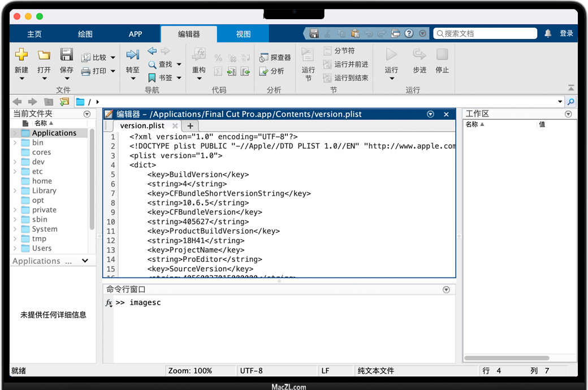Switch to the 视图 (View) tab
This screenshot has height=390, width=588.
pos(244,34)
